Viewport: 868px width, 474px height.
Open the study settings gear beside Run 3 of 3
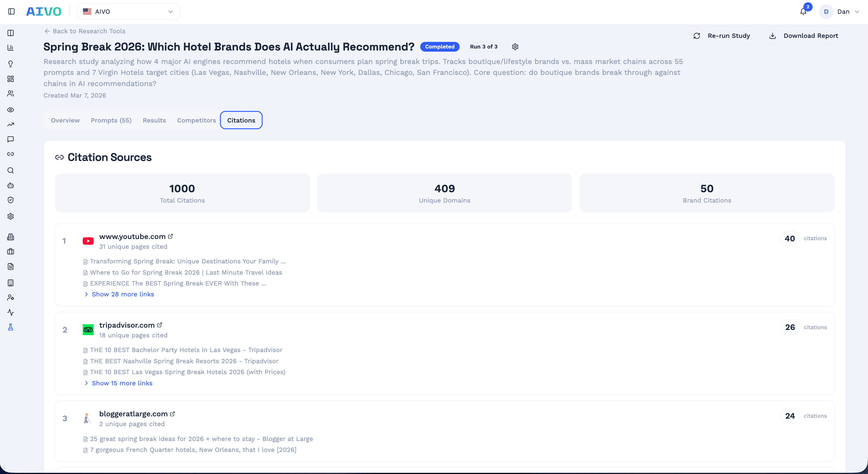(515, 47)
